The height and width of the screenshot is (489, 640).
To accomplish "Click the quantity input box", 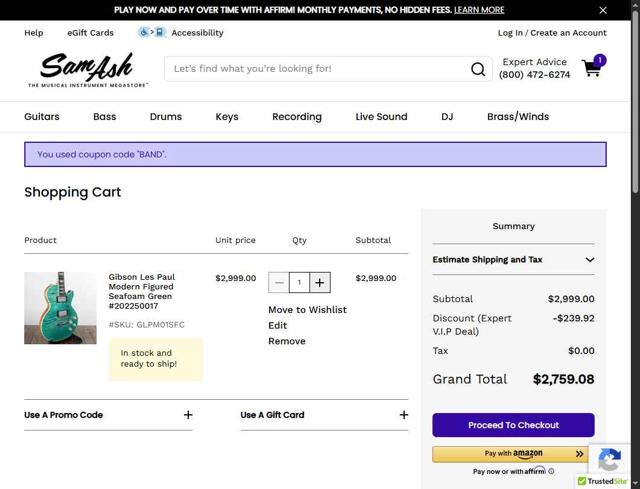I will click(299, 282).
